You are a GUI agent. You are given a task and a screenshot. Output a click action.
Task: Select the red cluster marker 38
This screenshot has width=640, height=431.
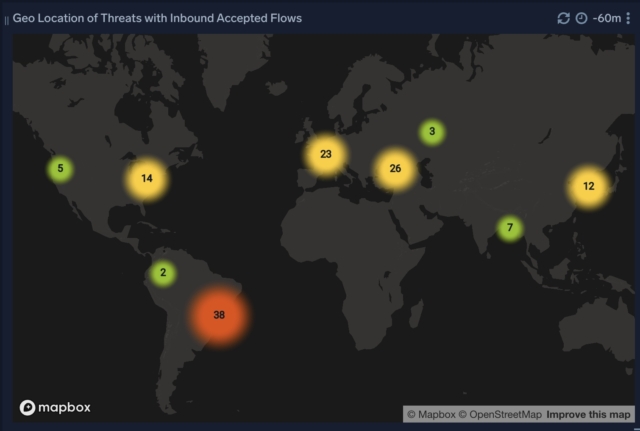pos(219,315)
